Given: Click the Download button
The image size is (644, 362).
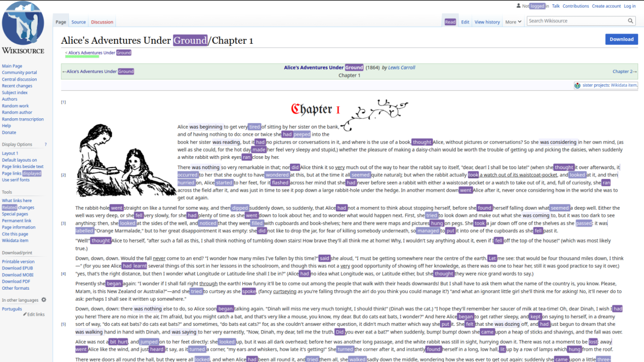Looking at the screenshot, I should pyautogui.click(x=622, y=39).
